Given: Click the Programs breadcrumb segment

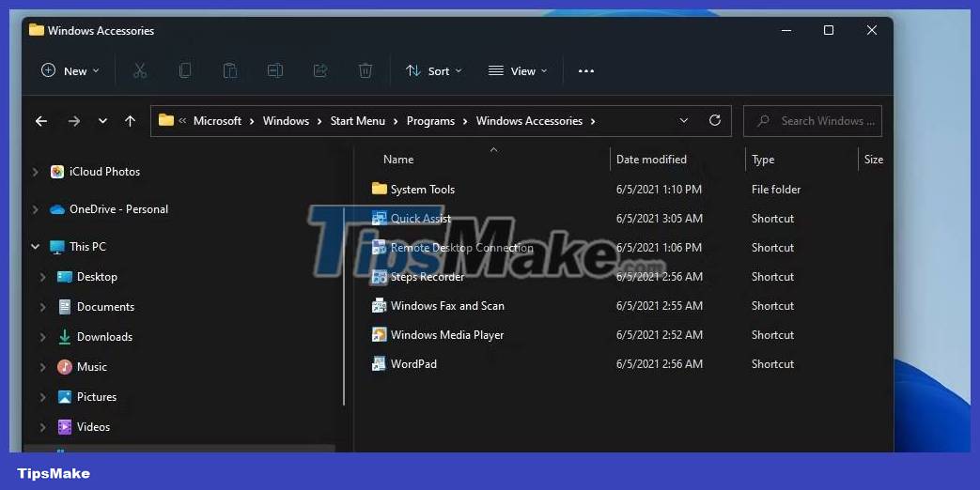Looking at the screenshot, I should [430, 121].
